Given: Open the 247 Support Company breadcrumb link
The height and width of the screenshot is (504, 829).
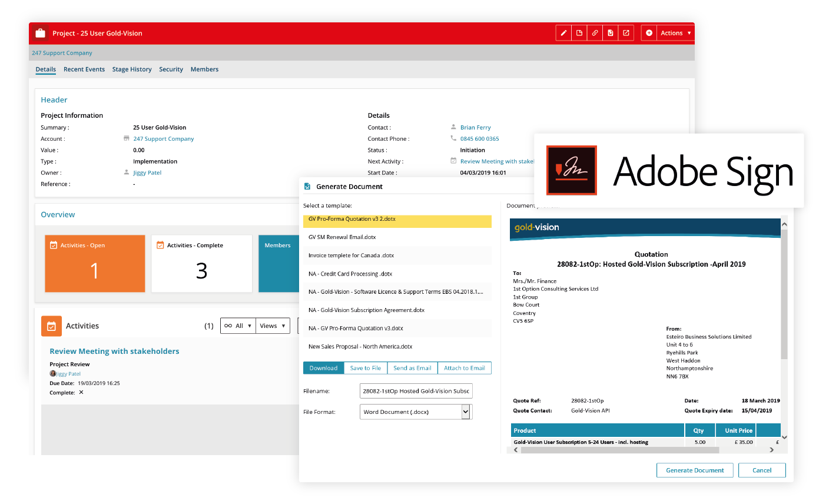Looking at the screenshot, I should pyautogui.click(x=62, y=52).
